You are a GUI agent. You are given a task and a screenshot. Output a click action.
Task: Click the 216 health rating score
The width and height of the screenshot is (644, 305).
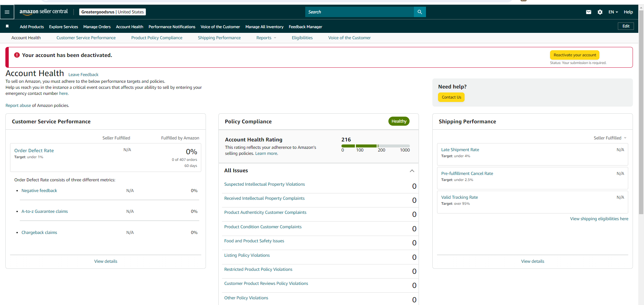[x=346, y=140]
